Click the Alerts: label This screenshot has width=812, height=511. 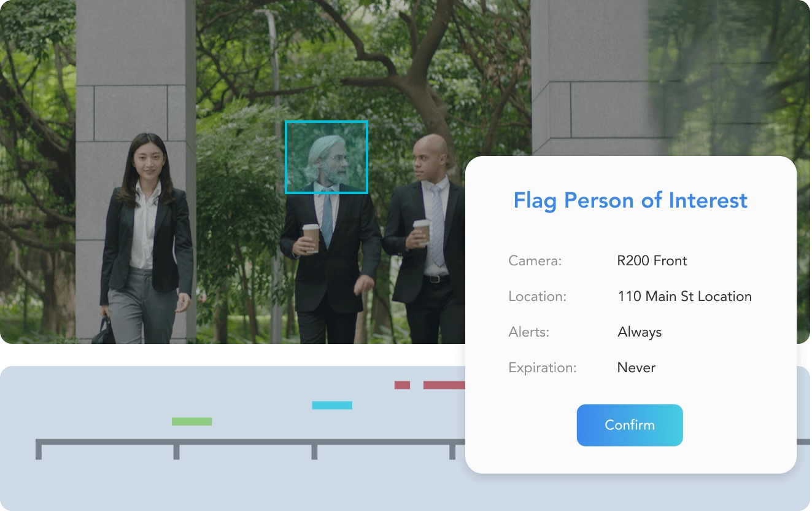[528, 332]
